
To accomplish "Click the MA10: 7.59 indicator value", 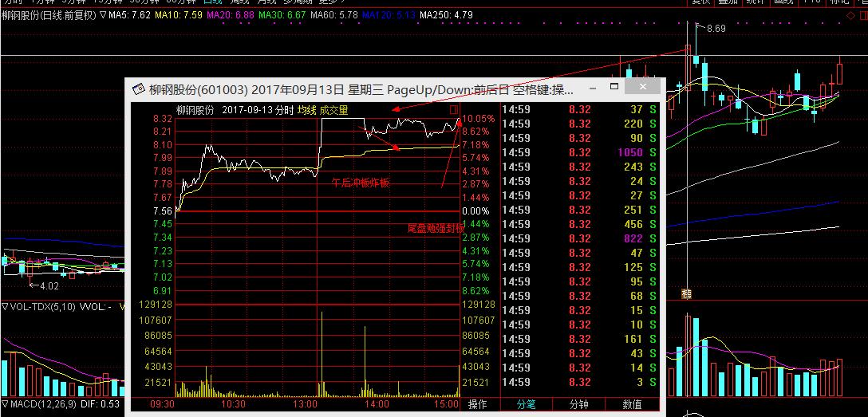I will (178, 15).
